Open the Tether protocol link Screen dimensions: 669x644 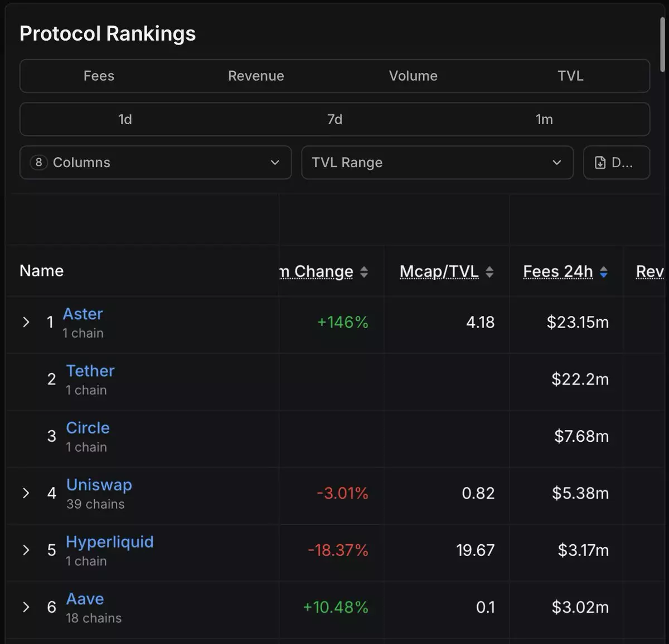pyautogui.click(x=90, y=371)
